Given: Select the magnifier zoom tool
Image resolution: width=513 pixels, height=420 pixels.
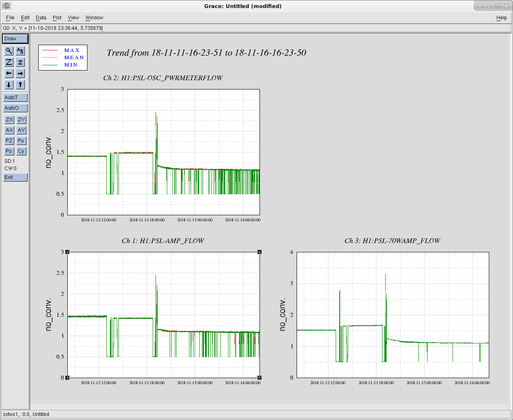Looking at the screenshot, I should 9,51.
